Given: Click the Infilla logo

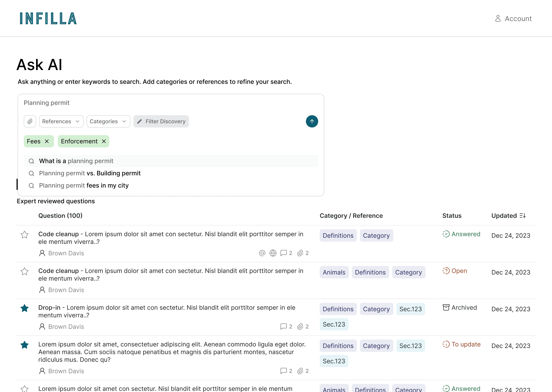Looking at the screenshot, I should pyautogui.click(x=48, y=19).
